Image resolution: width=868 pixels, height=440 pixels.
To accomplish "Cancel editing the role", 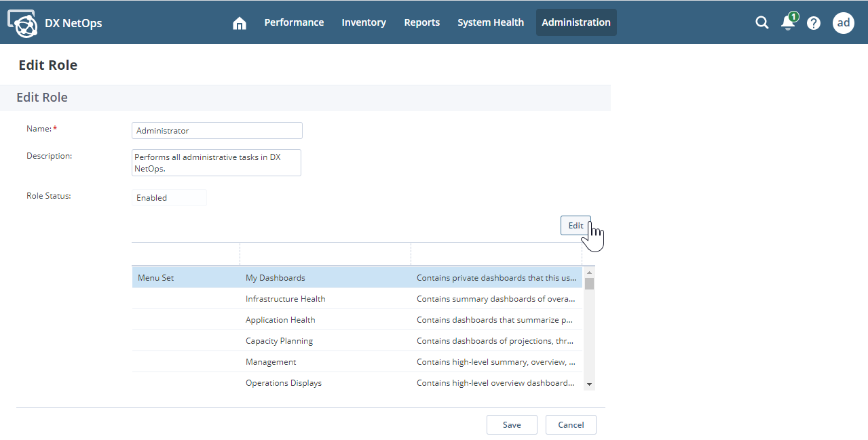I will 570,424.
